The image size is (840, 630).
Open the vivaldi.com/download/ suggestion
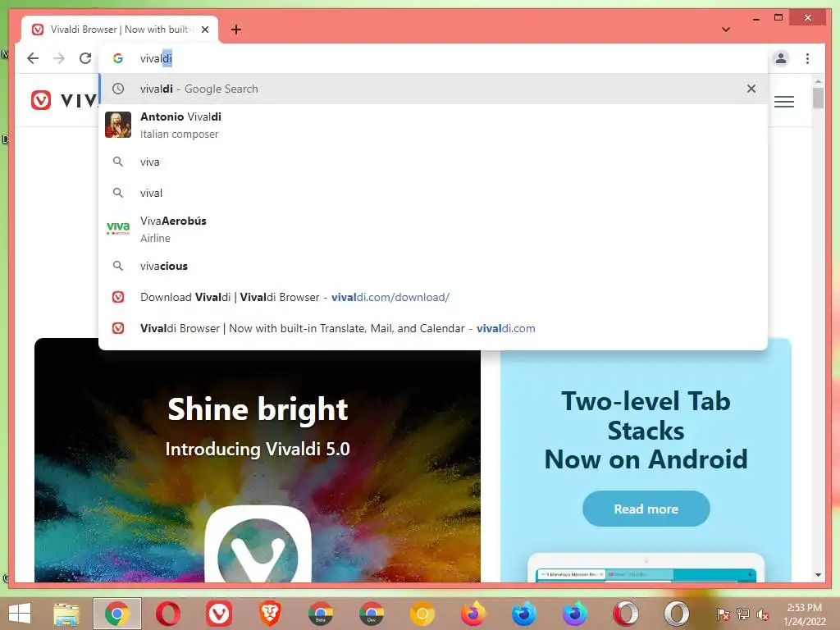point(433,297)
